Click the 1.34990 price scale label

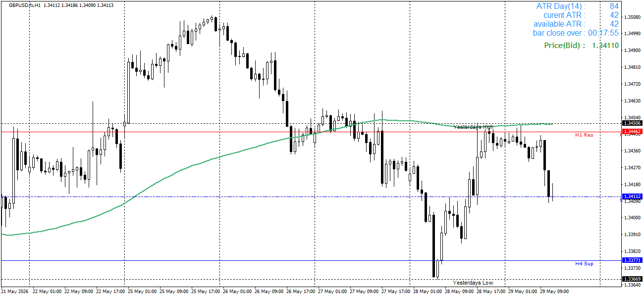click(633, 34)
